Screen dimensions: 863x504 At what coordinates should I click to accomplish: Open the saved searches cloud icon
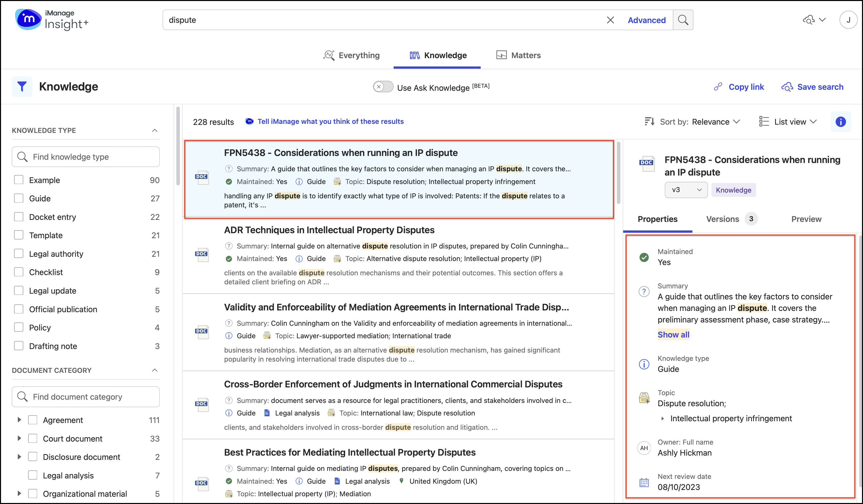[809, 20]
